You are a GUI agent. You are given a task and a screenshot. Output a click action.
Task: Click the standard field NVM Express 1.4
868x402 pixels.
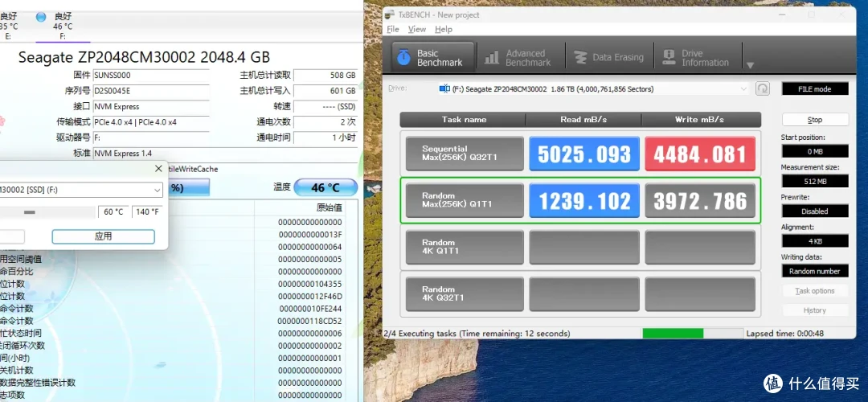click(x=225, y=154)
